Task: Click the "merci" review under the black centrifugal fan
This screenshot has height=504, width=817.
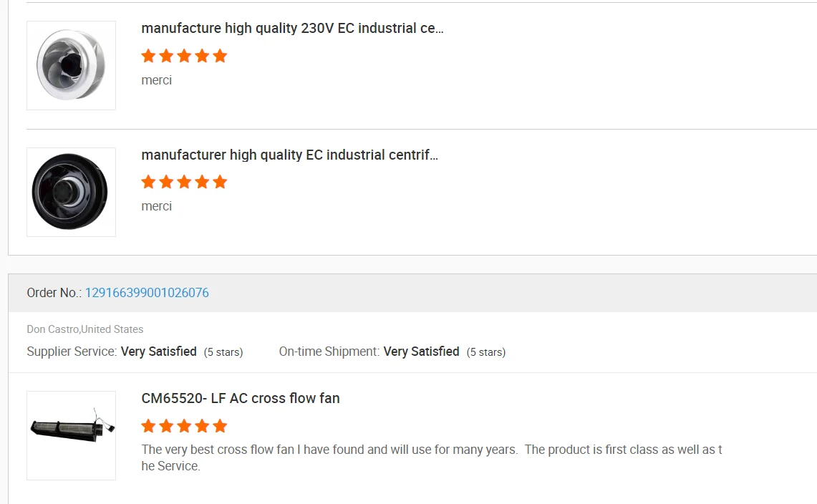Action: 157,206
